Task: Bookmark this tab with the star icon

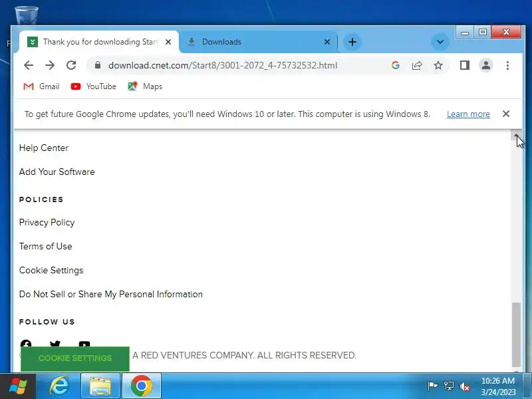Action: (438, 65)
